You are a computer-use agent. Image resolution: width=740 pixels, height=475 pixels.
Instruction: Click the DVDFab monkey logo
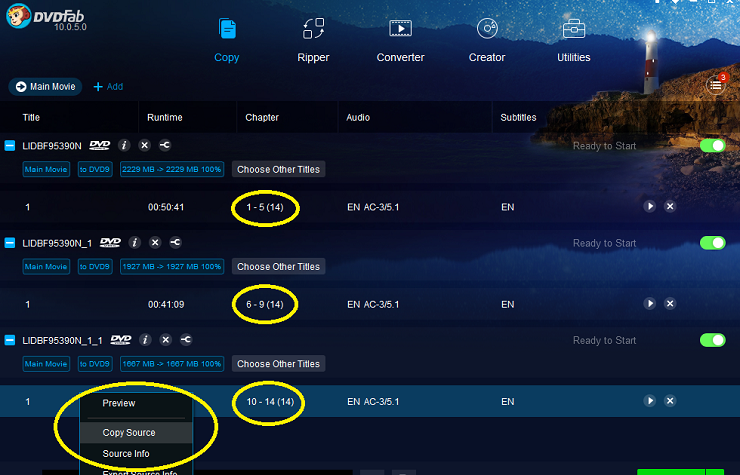(x=18, y=16)
